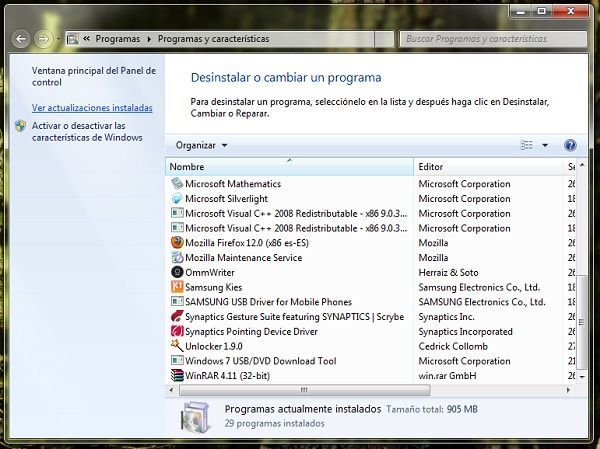The image size is (600, 449).
Task: Click the OmmWriter app icon
Action: 177,272
